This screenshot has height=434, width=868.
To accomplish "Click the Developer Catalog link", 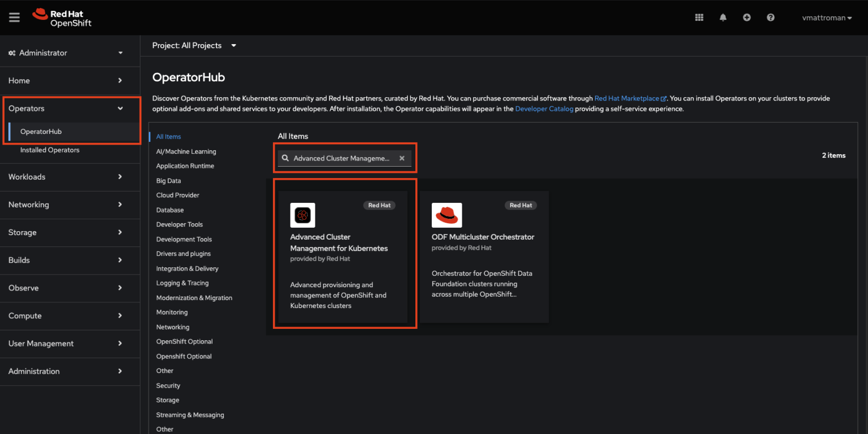I will tap(544, 108).
